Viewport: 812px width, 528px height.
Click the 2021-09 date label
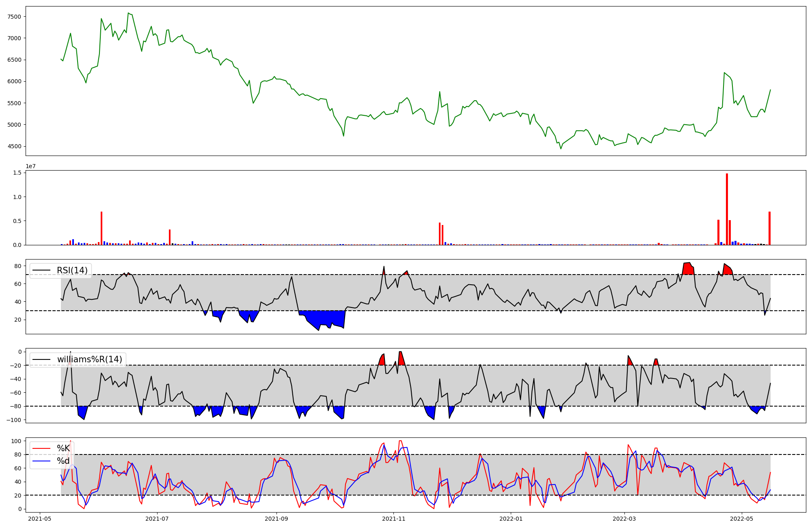click(x=276, y=519)
